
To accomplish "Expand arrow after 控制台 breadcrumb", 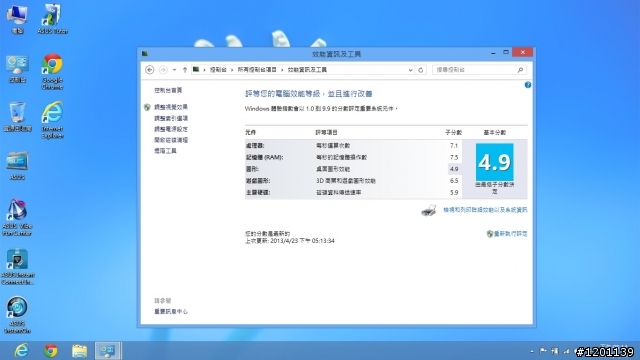I will click(232, 70).
